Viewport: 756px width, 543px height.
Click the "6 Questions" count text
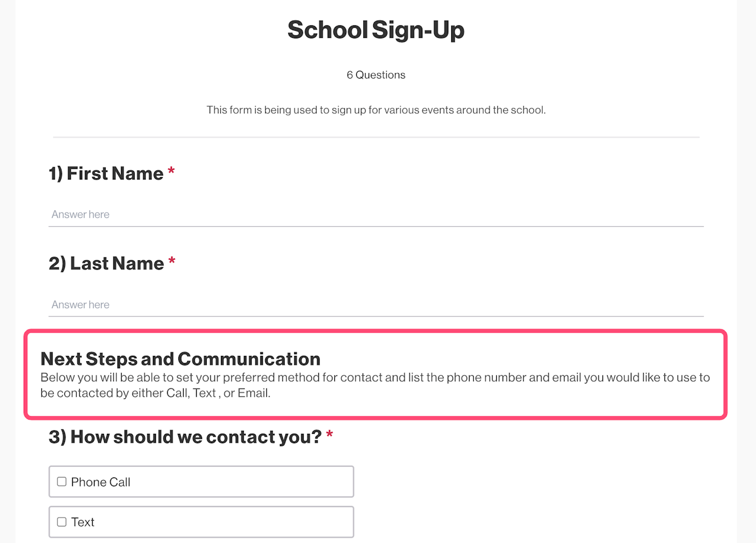tap(376, 75)
